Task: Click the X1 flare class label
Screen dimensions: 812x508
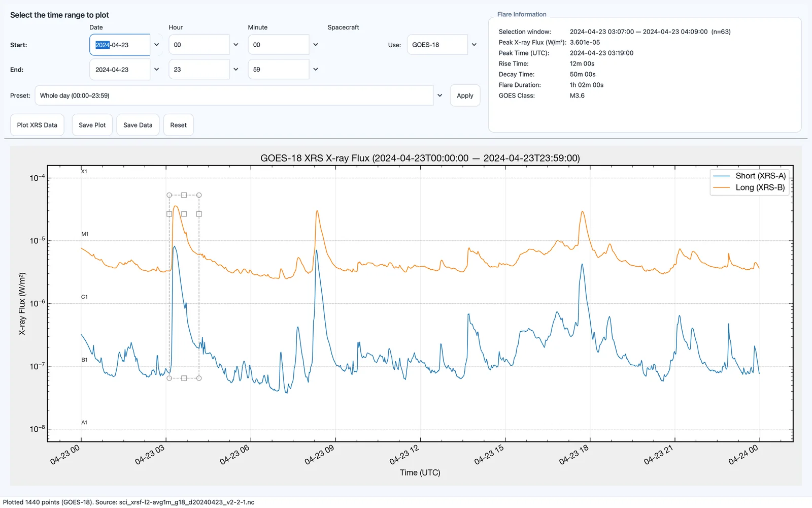Action: point(84,171)
